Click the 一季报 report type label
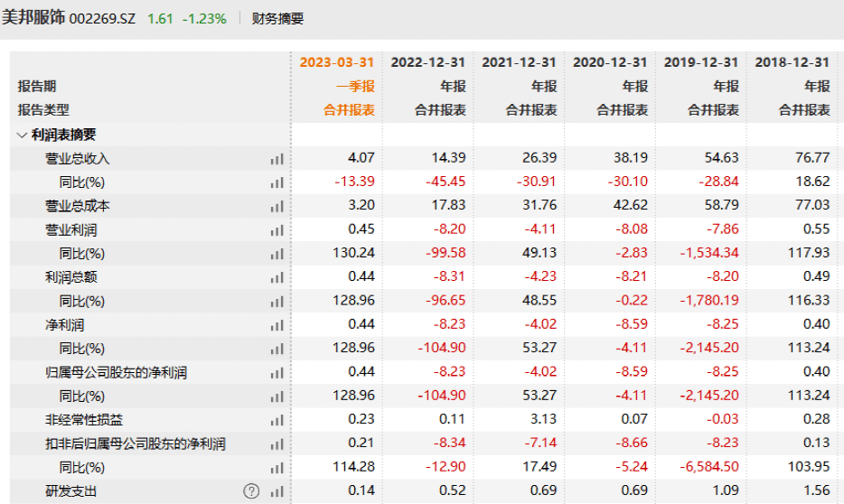The width and height of the screenshot is (844, 504). (355, 86)
